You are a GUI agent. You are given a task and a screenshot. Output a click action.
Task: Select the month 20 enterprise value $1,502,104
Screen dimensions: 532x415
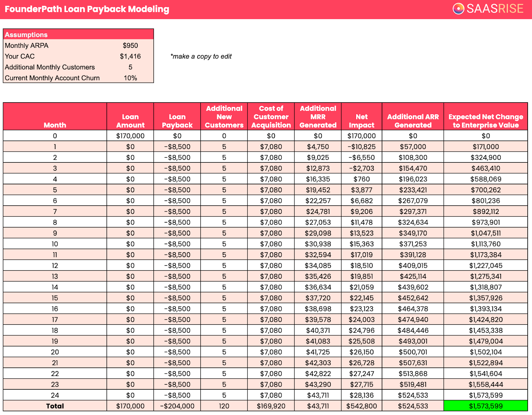tap(486, 352)
